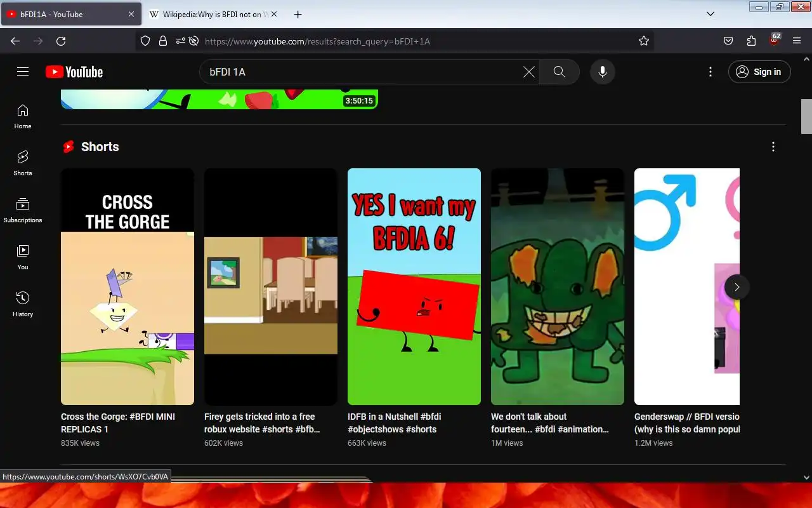Open the Shorts section heading
This screenshot has width=812, height=508.
pos(100,147)
